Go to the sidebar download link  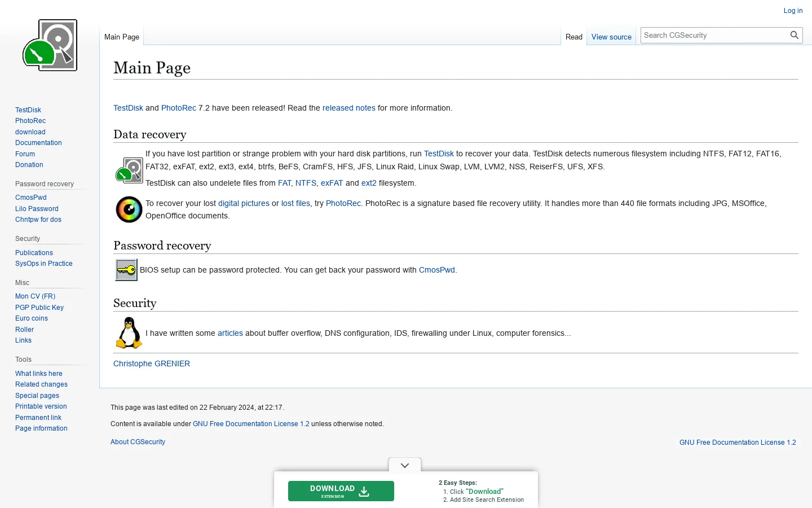point(30,132)
